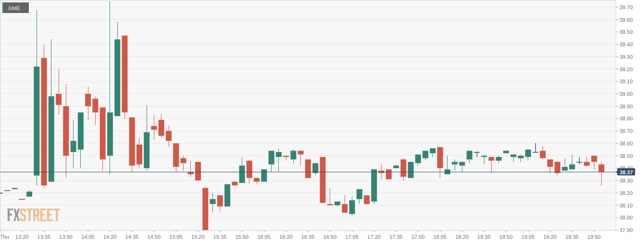Screen dimensions: 644x243
Task: Click the 37.90 price axis label
Action: [x=625, y=230]
